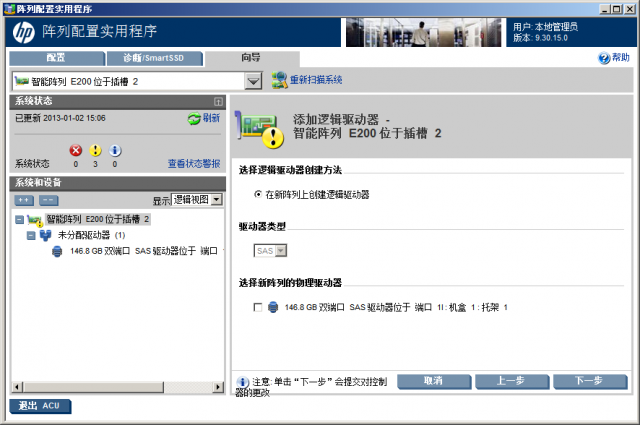This screenshot has height=425, width=640.
Task: Click the controller selector text field
Action: pyautogui.click(x=128, y=81)
